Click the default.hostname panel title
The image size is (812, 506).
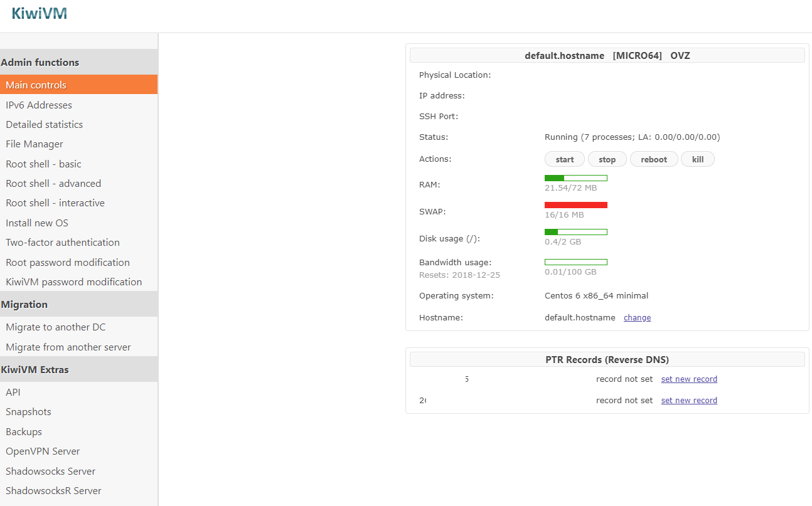[607, 56]
